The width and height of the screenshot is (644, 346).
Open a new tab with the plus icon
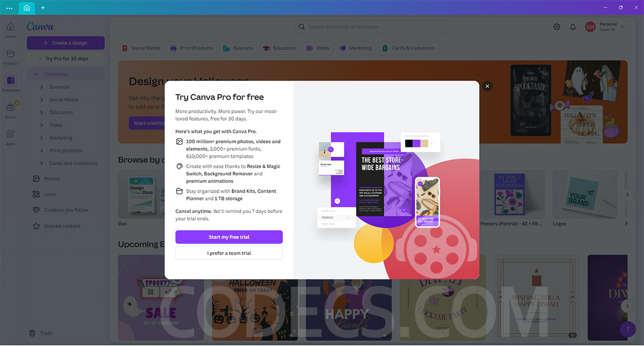[43, 8]
